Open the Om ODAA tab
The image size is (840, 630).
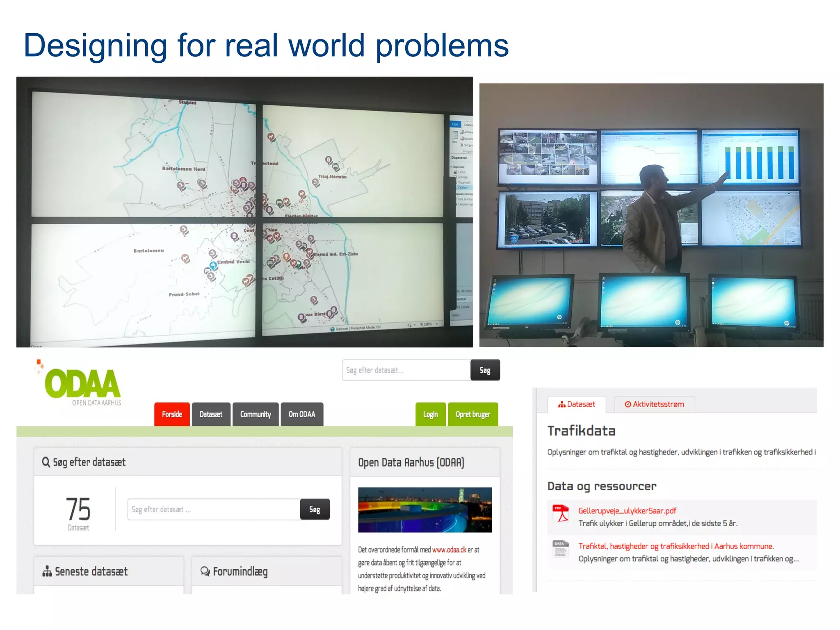[x=302, y=414]
